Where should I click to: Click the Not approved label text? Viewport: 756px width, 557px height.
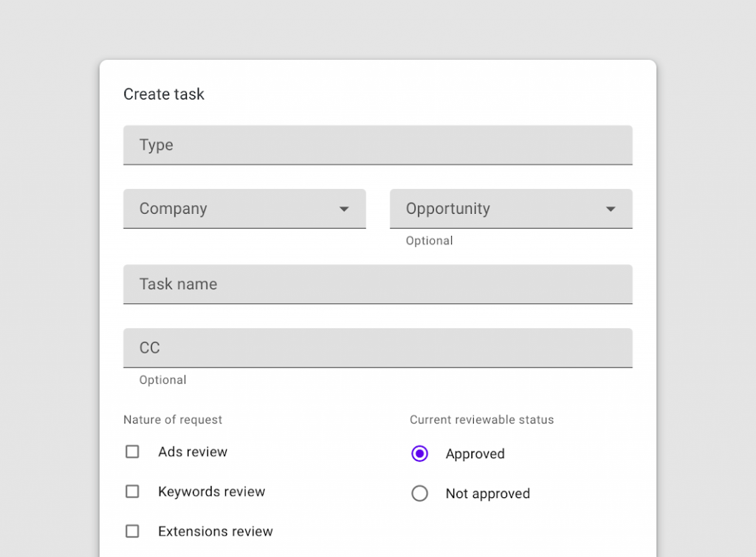pyautogui.click(x=488, y=494)
